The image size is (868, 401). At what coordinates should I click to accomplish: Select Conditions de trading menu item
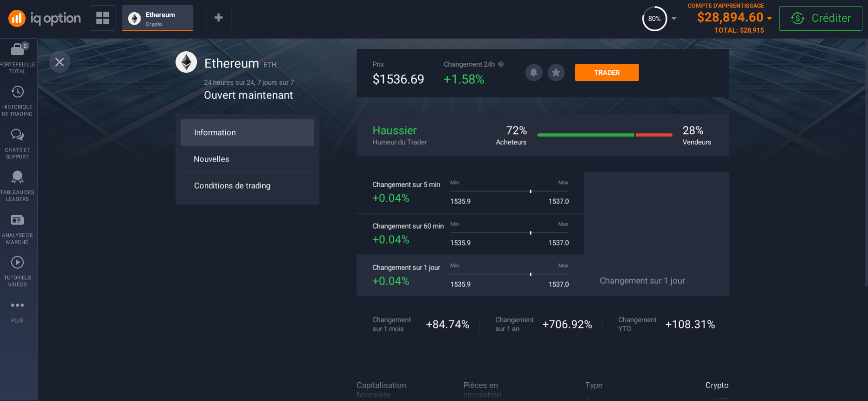tap(247, 186)
